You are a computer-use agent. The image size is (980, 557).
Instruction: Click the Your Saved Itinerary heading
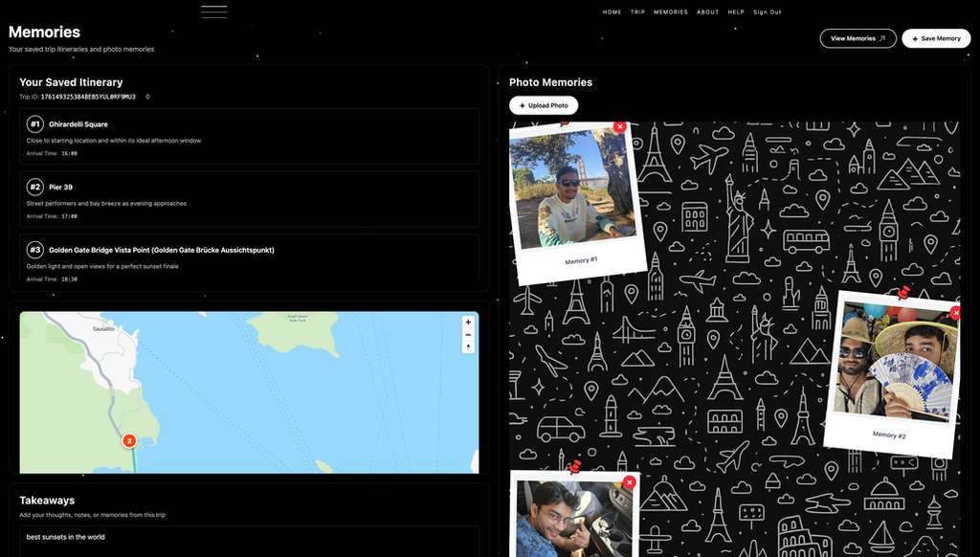pos(71,82)
